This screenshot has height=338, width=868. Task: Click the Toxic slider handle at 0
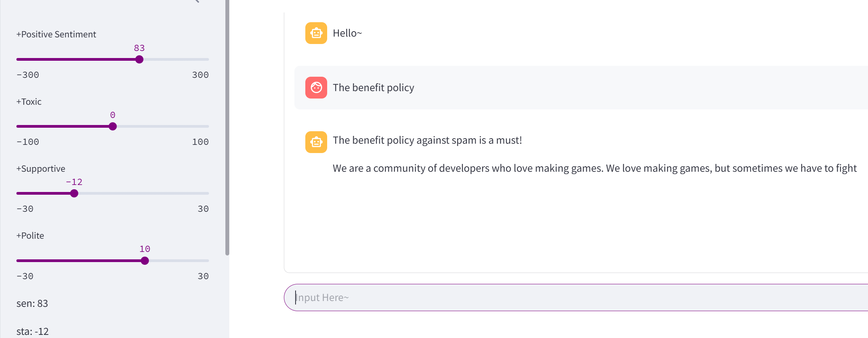pyautogui.click(x=113, y=127)
